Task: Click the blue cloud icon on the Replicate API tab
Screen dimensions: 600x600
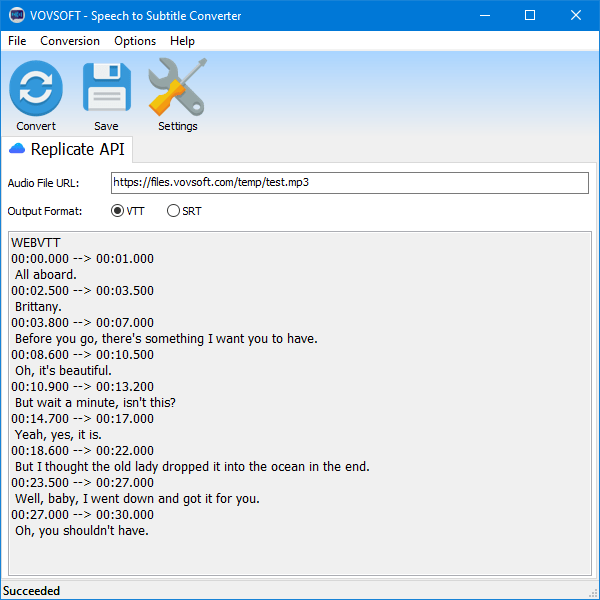Action: 17,149
